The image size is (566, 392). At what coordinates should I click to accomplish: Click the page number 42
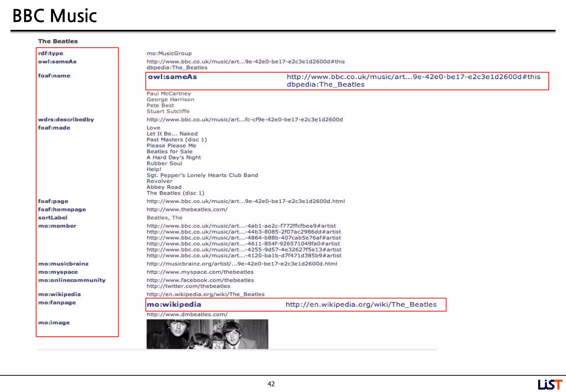(271, 384)
